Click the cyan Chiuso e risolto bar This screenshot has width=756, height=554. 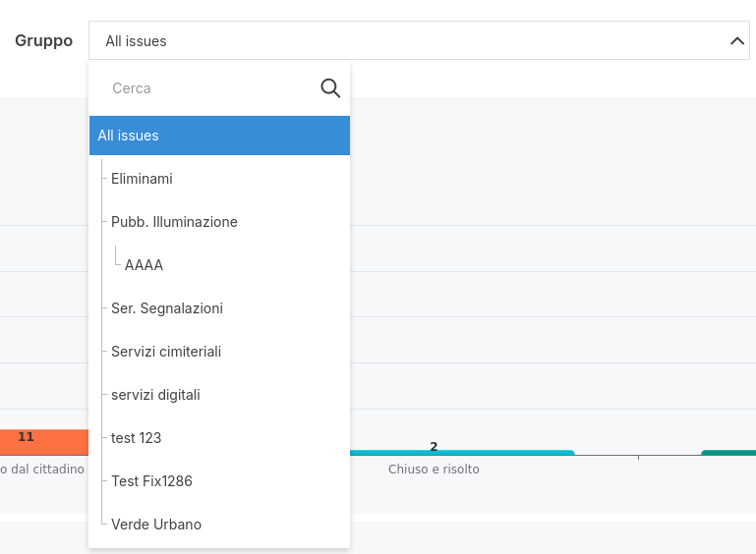click(462, 453)
